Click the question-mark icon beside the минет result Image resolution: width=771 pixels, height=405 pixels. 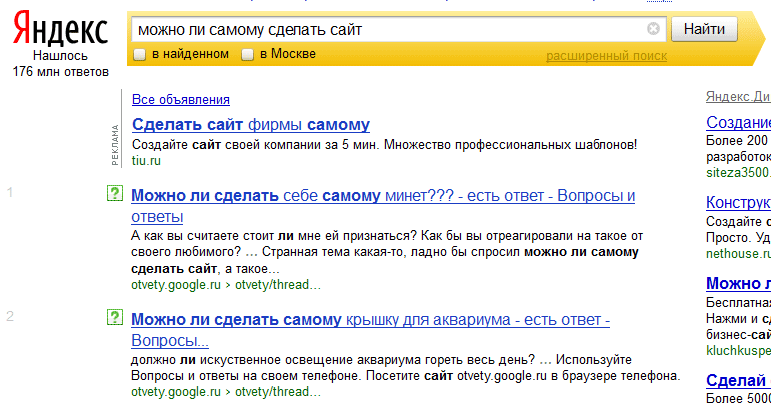click(115, 193)
